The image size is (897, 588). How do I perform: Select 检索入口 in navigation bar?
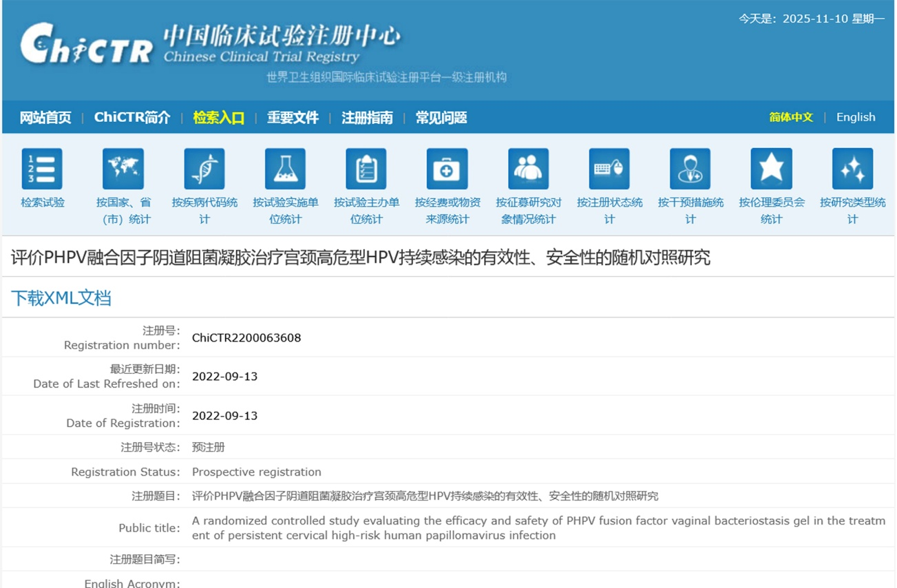click(219, 118)
